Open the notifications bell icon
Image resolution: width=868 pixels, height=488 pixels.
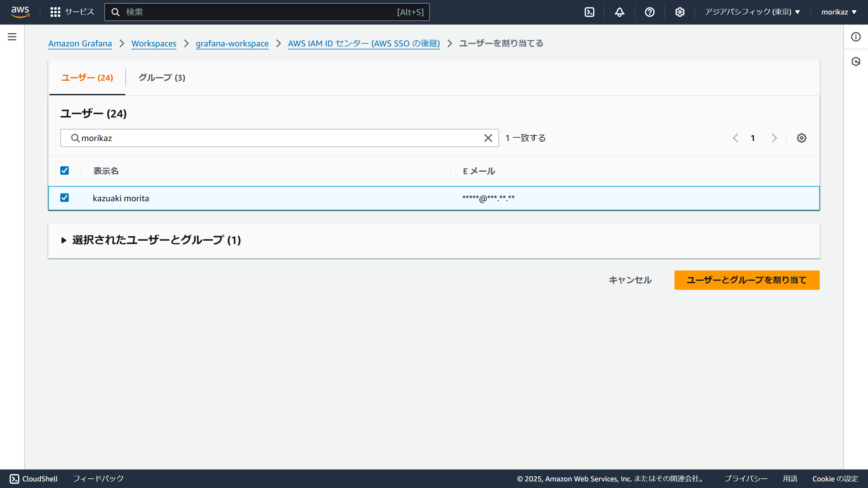pyautogui.click(x=619, y=12)
